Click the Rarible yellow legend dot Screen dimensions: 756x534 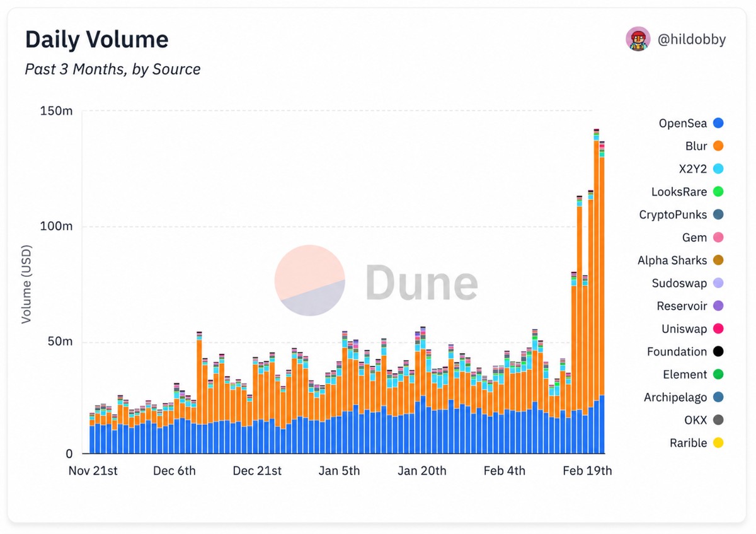tap(718, 443)
